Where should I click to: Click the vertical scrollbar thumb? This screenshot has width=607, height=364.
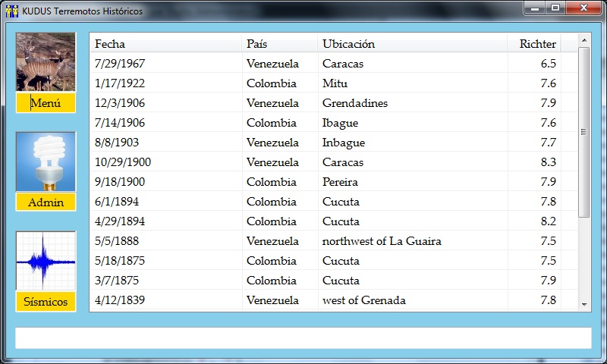[x=583, y=132]
